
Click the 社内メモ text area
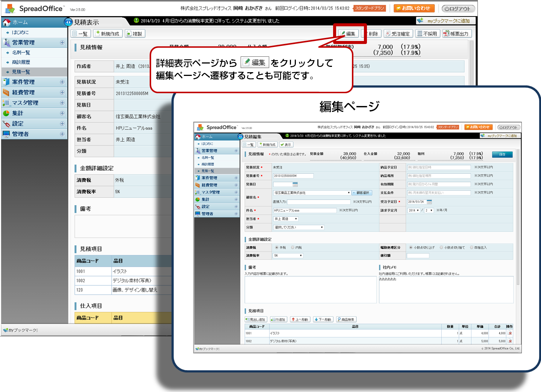tap(446, 290)
